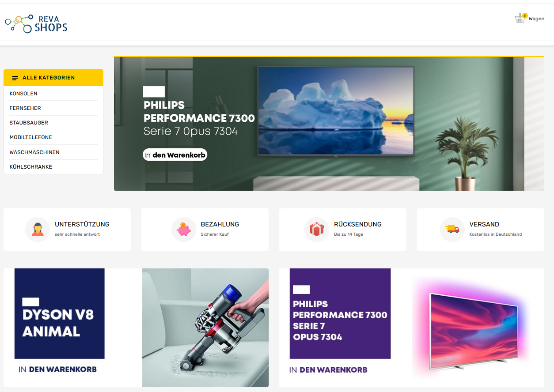Select the Fernseher category

[x=25, y=108]
